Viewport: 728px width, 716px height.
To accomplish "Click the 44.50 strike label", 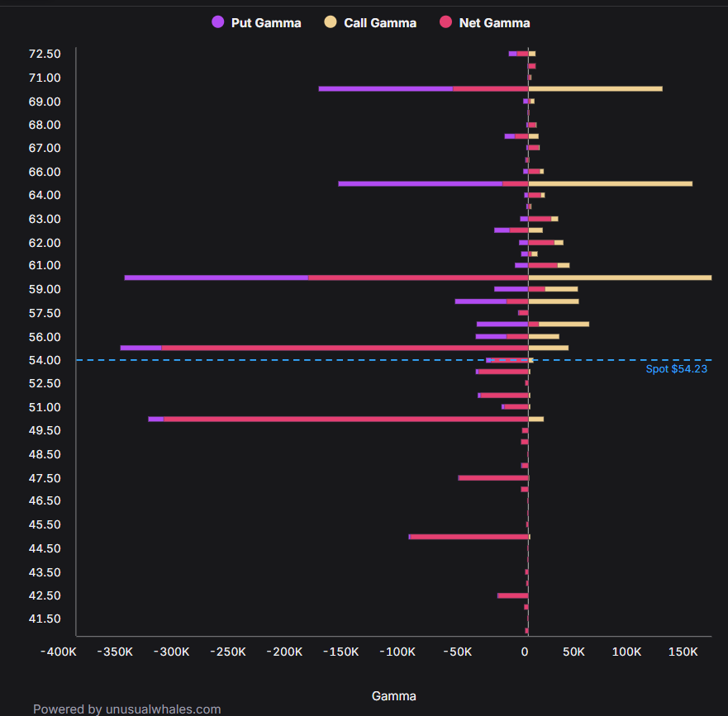I will coord(45,548).
